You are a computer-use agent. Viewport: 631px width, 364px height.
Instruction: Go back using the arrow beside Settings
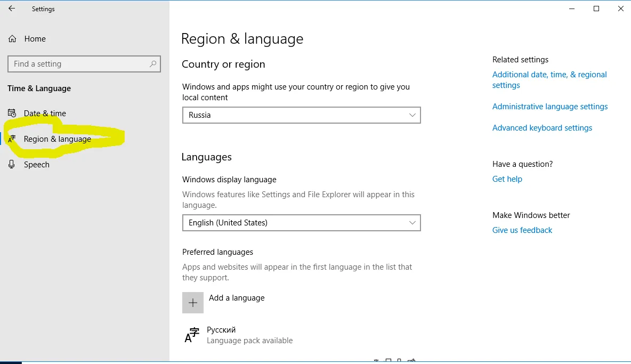pos(12,9)
